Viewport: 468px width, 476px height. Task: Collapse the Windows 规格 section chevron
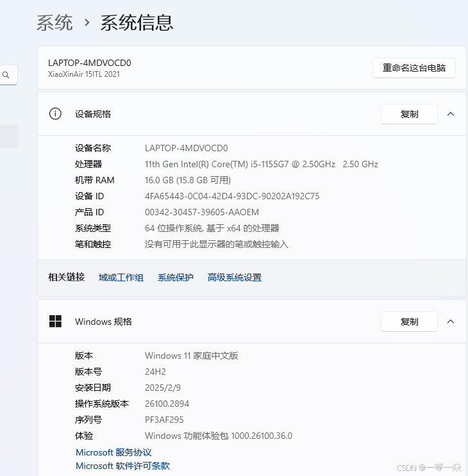pyautogui.click(x=451, y=322)
